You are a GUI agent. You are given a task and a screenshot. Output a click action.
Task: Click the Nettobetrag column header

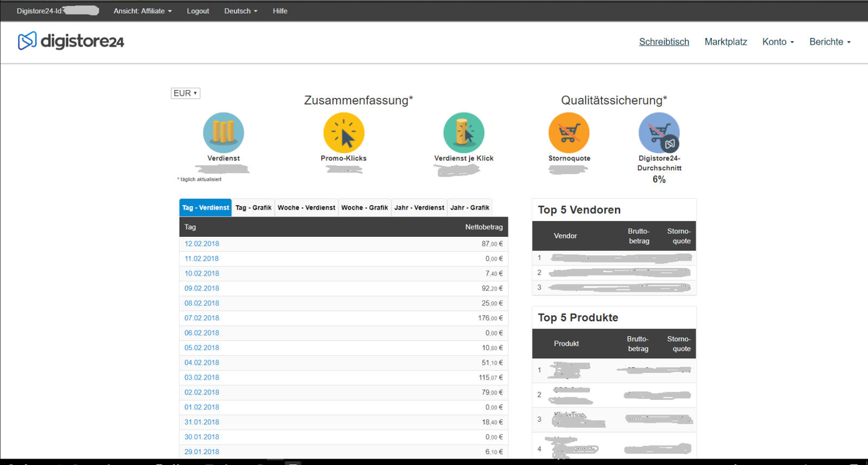tap(484, 227)
